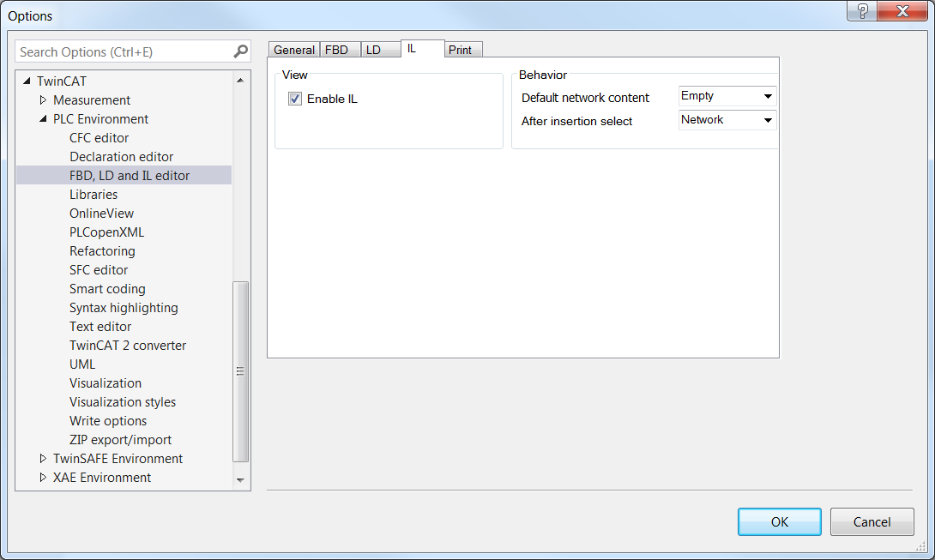
Task: Select Write options in the tree
Action: [108, 421]
